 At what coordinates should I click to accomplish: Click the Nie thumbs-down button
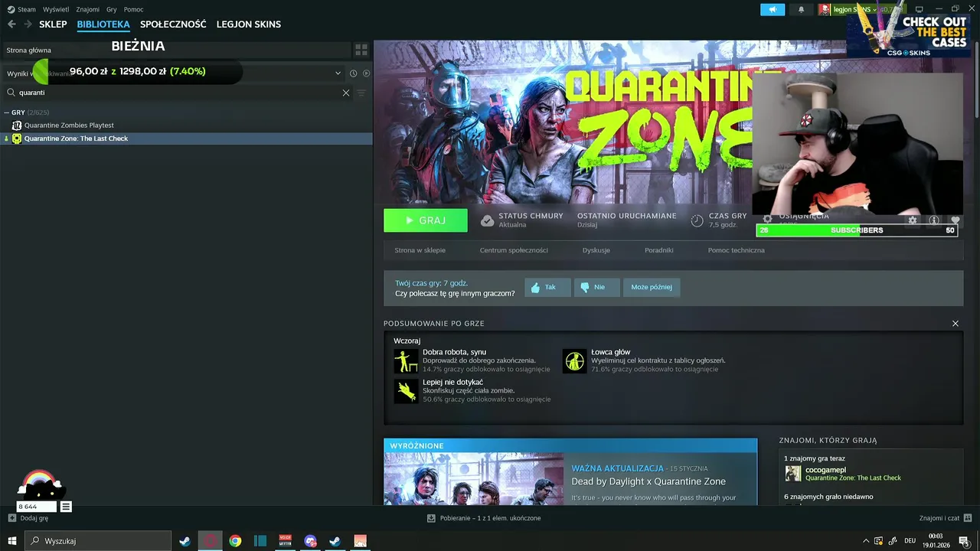[x=596, y=287]
